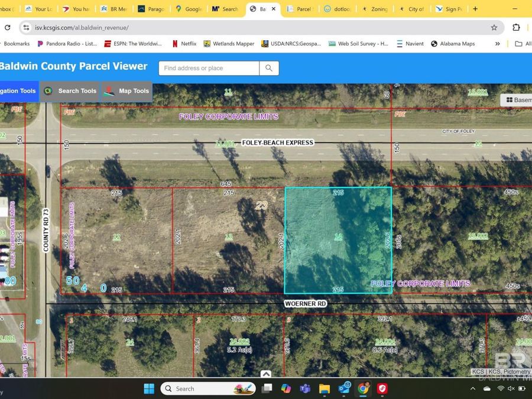This screenshot has width=532, height=399.
Task: Open the Web Soil Survey bookmark
Action: coord(358,43)
